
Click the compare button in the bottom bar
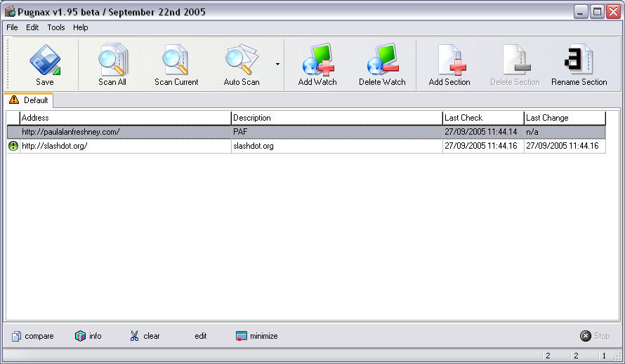click(x=33, y=336)
